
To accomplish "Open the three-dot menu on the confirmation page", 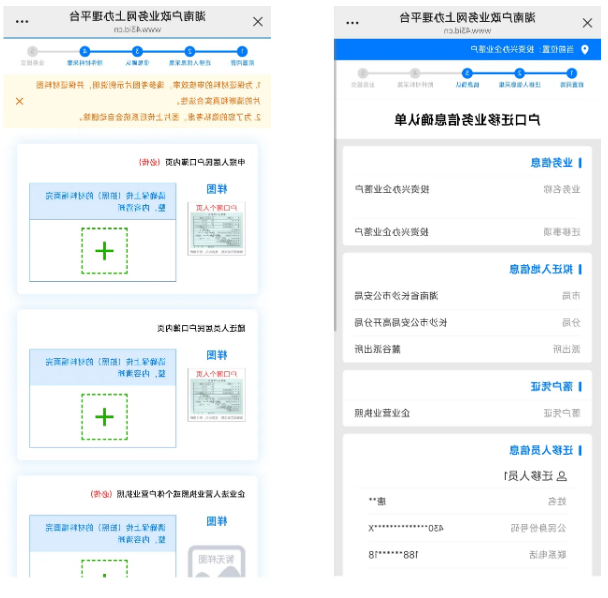I will pos(352,23).
